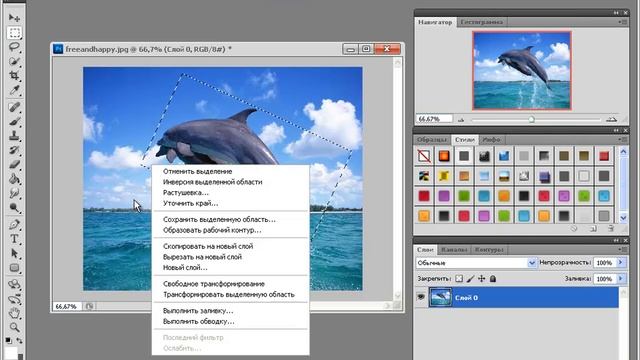Toggle lock all padlock icon

click(x=493, y=278)
